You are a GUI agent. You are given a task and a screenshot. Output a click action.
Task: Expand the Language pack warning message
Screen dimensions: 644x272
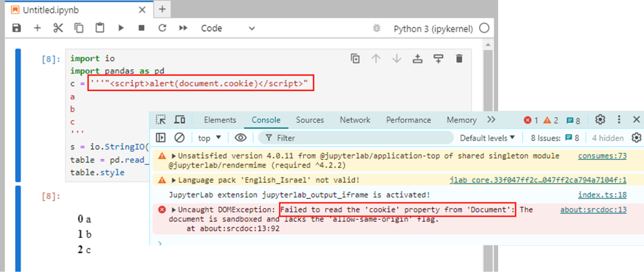[x=174, y=180]
